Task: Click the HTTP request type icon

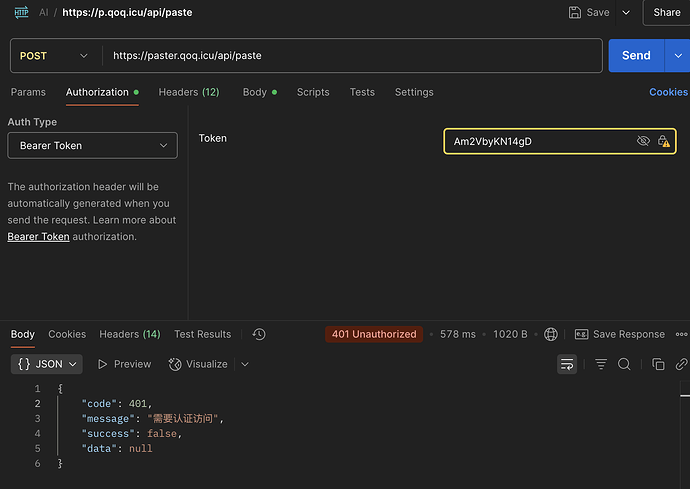Action: pyautogui.click(x=21, y=12)
